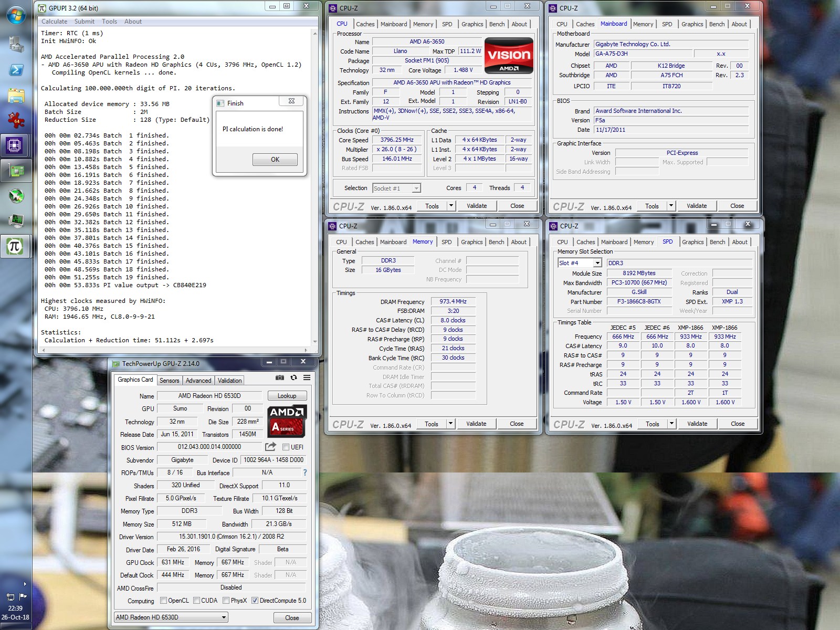
Task: Open Server Manager toolbox taskbar icon
Action: 16,44
